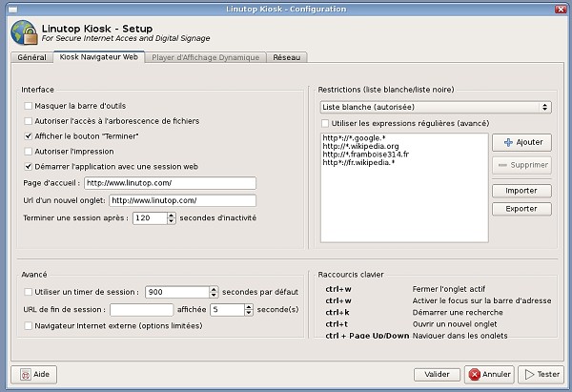
Task: Switch to the Réseau tab
Action: [x=287, y=57]
